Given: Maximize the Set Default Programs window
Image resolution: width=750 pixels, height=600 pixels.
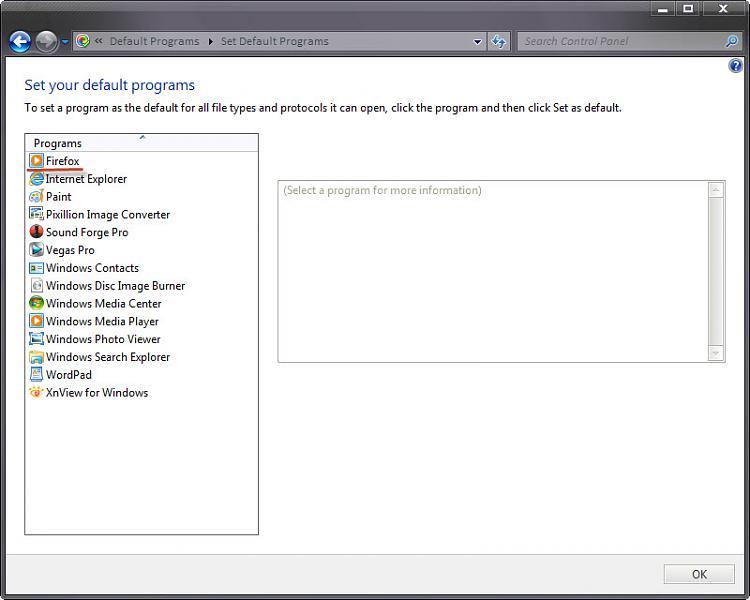Looking at the screenshot, I should (688, 9).
